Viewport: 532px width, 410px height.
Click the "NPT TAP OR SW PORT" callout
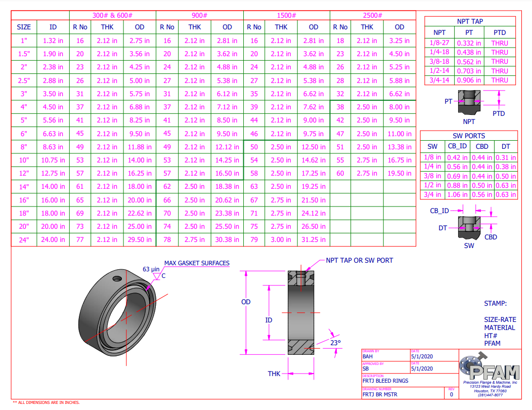pos(359,260)
